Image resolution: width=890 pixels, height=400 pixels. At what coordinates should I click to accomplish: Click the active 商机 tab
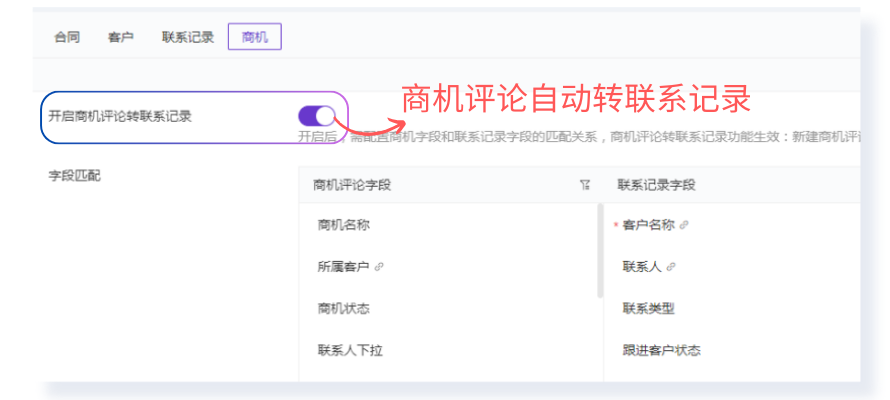pos(255,38)
